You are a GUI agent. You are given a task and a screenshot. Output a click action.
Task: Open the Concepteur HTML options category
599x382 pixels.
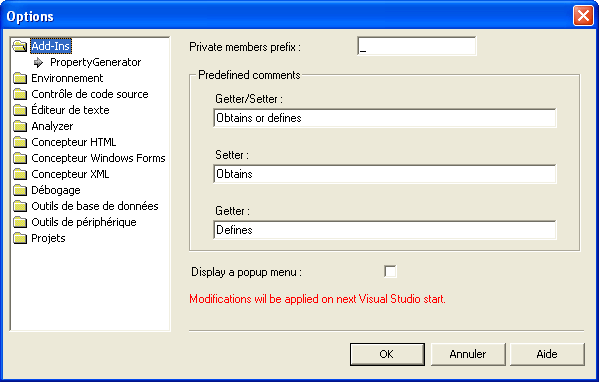74,142
